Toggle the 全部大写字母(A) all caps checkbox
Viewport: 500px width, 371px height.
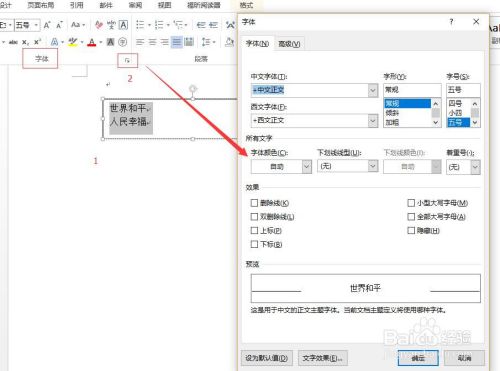411,217
